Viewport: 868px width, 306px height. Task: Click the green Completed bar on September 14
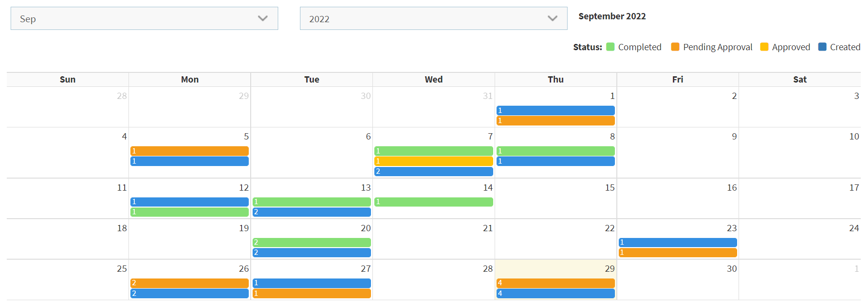[x=433, y=202]
